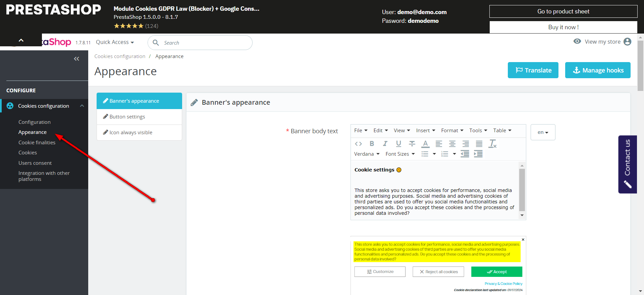Focus the Search input field

pos(200,43)
